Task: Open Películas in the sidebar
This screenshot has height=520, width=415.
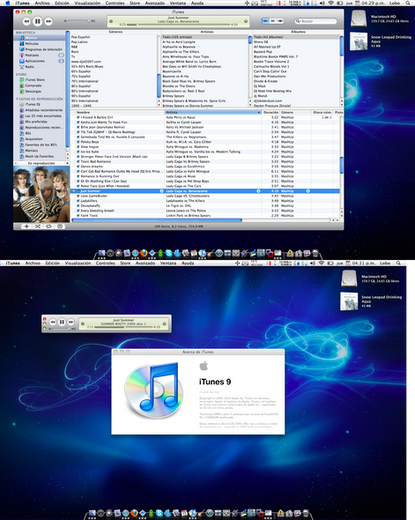Action: 32,44
